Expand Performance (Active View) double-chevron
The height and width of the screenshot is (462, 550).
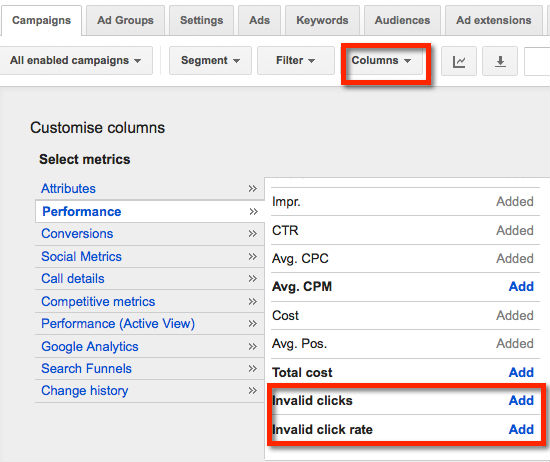253,323
